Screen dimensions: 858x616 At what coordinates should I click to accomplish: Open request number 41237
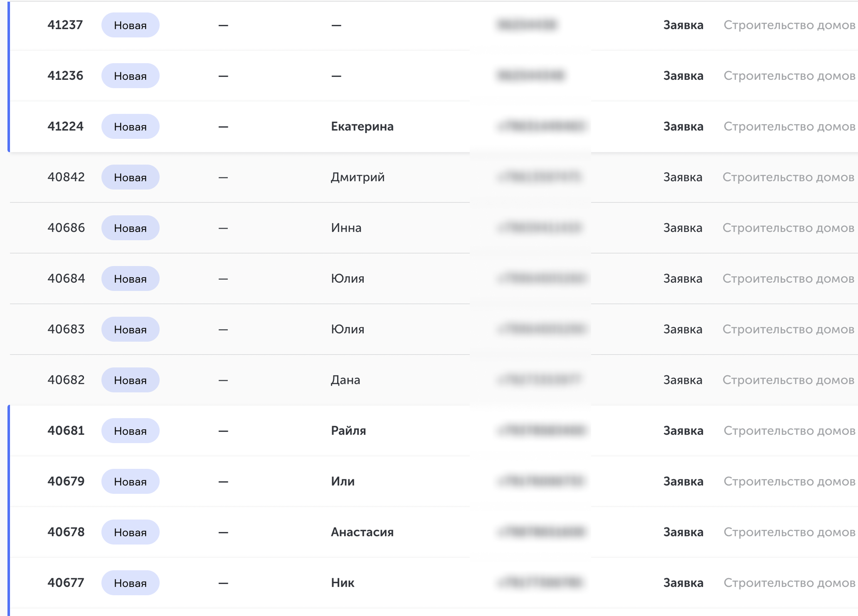(x=65, y=25)
